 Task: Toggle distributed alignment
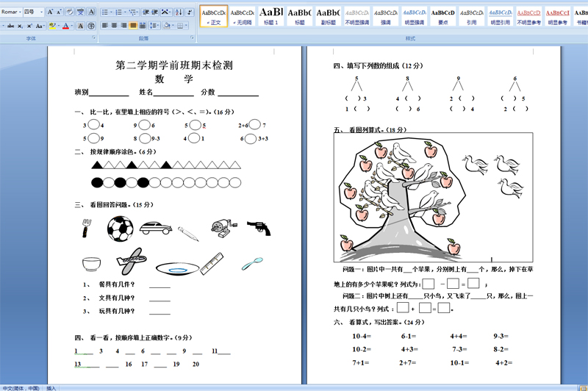point(143,26)
